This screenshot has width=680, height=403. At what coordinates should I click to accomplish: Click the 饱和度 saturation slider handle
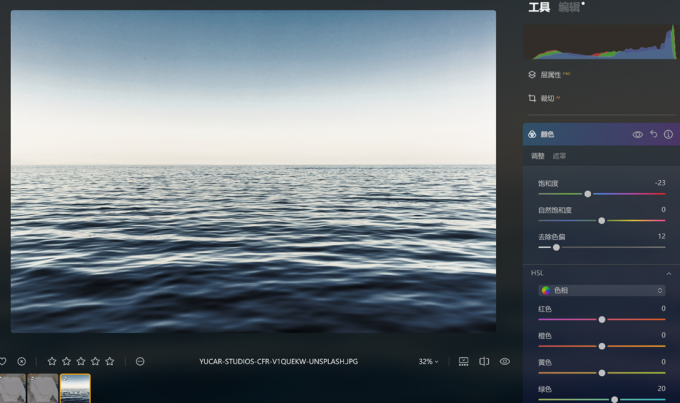tap(588, 194)
